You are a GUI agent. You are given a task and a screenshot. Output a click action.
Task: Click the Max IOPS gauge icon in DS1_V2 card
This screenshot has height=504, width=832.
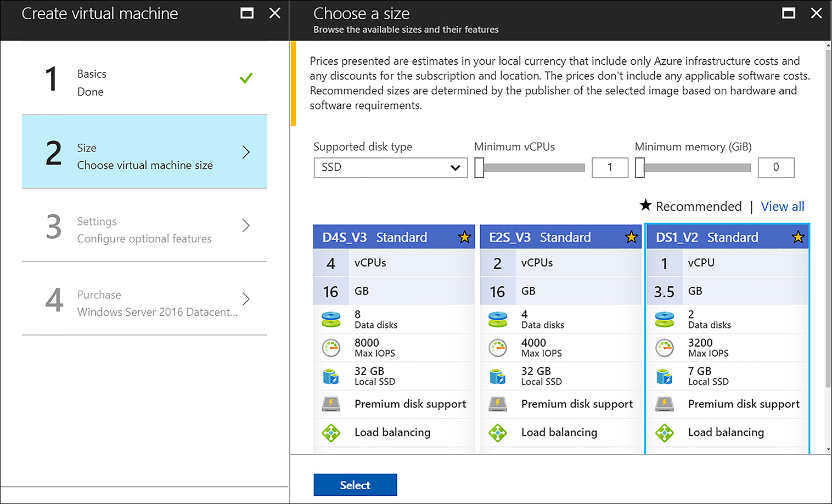pyautogui.click(x=665, y=348)
